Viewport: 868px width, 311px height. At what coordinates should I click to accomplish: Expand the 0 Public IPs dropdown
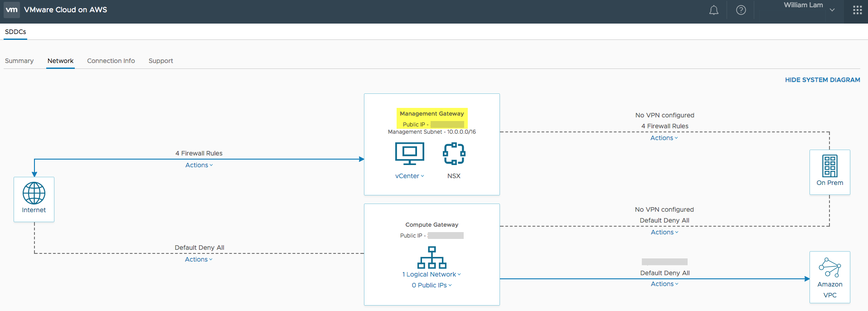point(432,285)
